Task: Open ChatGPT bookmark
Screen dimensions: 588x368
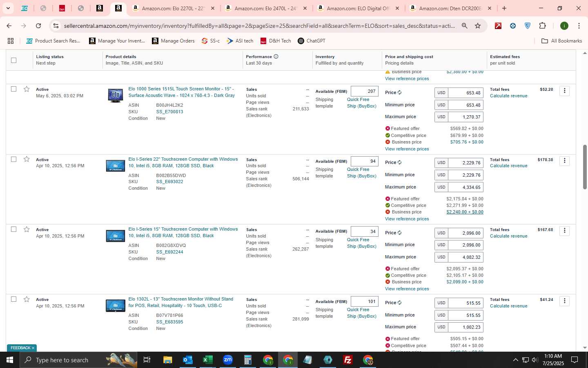Action: [x=312, y=41]
